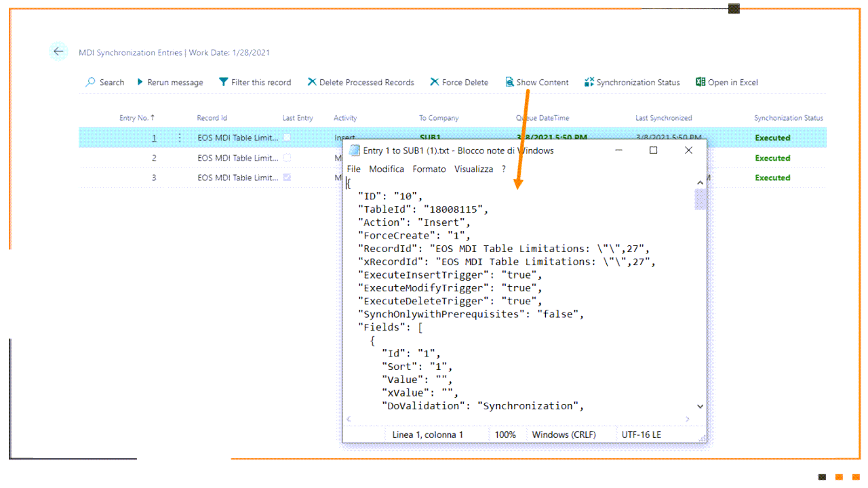Screen dimensions: 868x488
Task: Open the Modifica menu in Notepad
Action: tap(387, 169)
